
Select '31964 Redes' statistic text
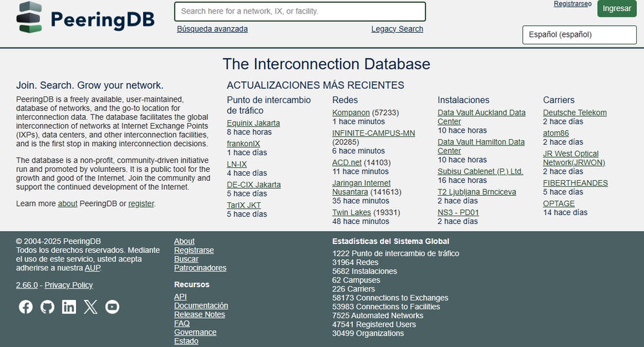click(355, 263)
